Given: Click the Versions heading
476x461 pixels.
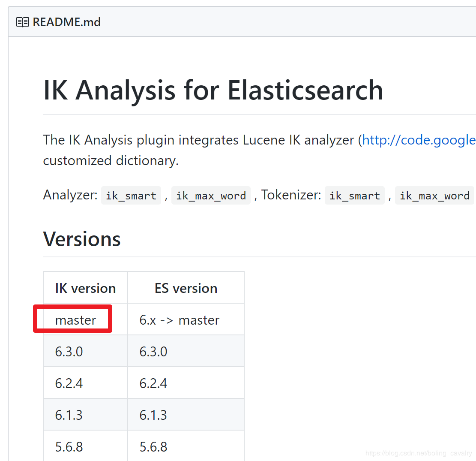Looking at the screenshot, I should click(x=82, y=239).
